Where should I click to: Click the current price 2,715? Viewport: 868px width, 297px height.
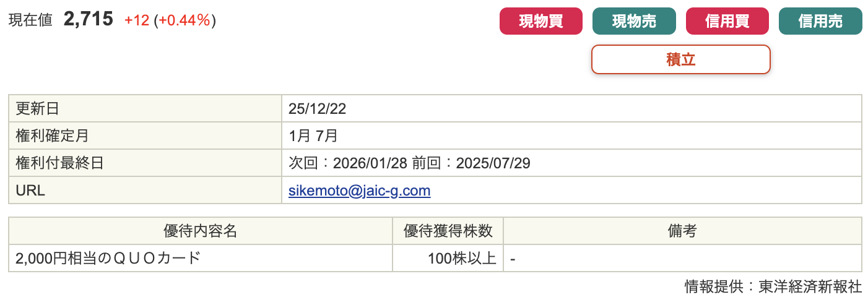tap(89, 19)
